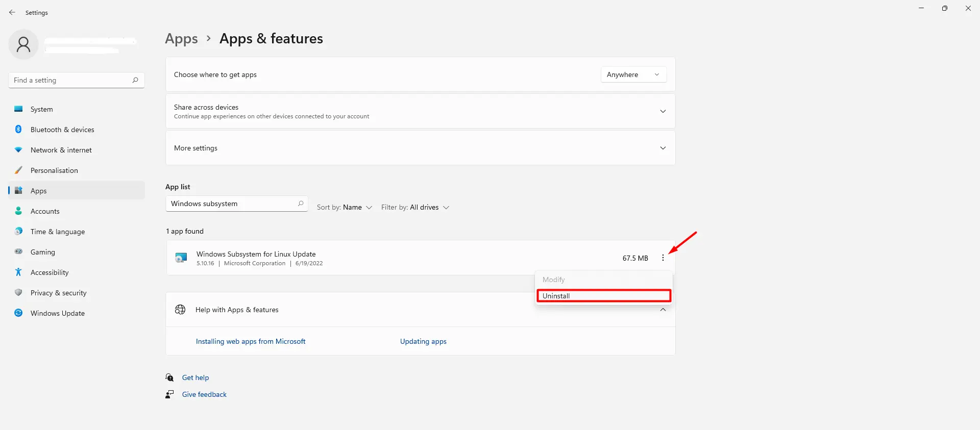Click the back arrow in Settings title bar
980x430 pixels.
[x=12, y=12]
